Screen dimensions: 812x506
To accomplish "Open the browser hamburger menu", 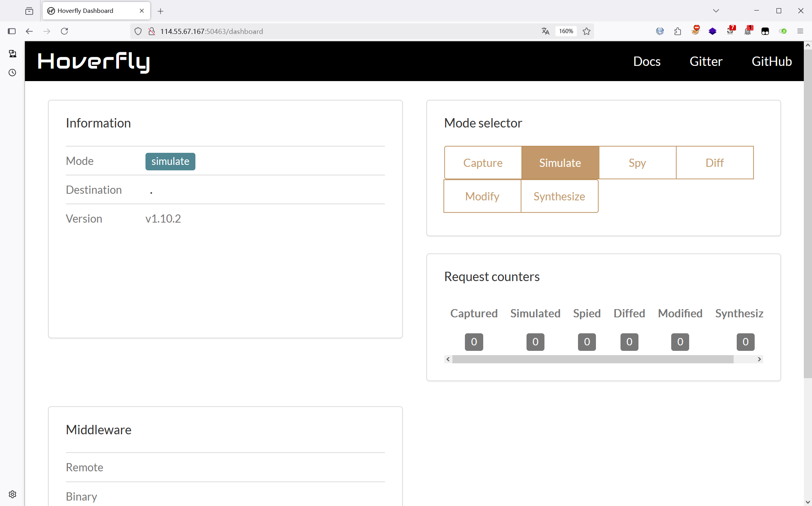I will click(800, 31).
